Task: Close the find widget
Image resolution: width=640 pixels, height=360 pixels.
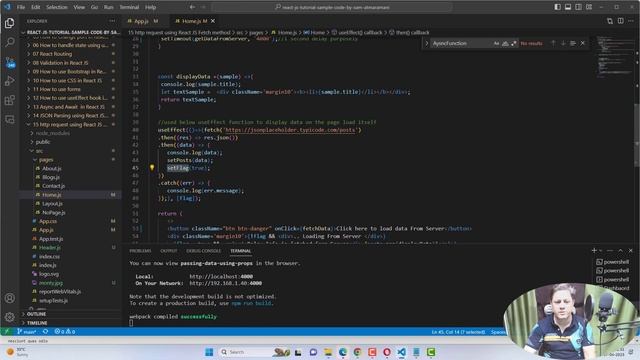Action: tap(583, 43)
